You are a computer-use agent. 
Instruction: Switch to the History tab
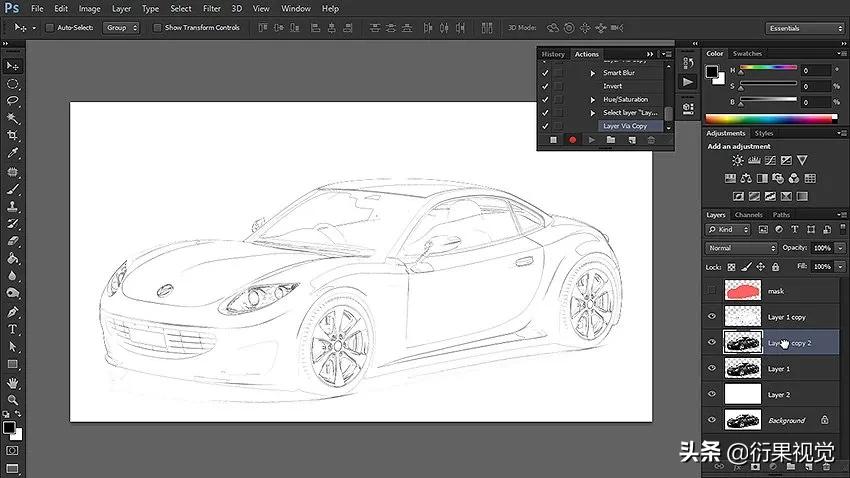click(553, 54)
